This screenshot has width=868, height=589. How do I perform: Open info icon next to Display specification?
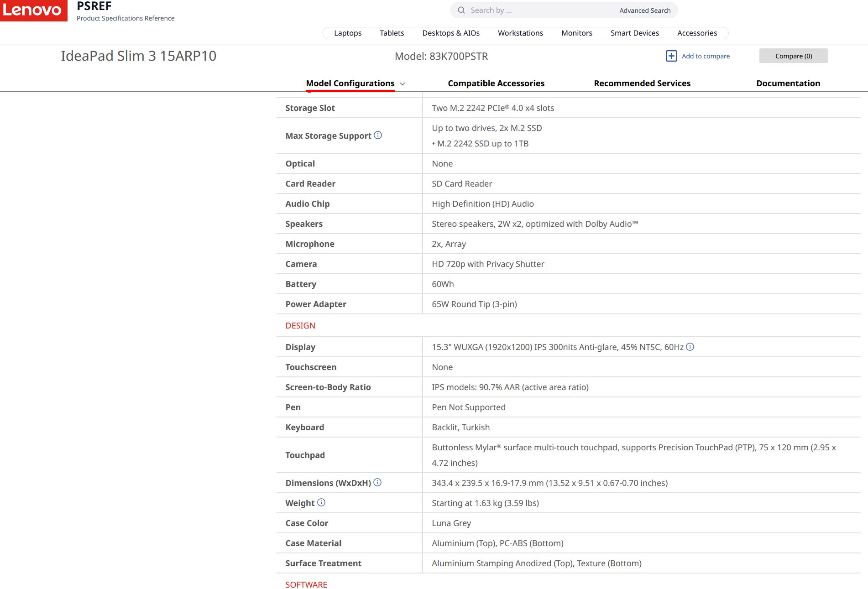pyautogui.click(x=690, y=347)
